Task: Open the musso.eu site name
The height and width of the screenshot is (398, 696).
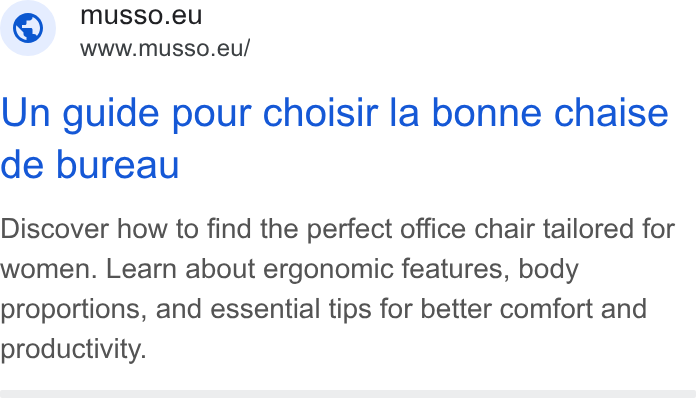Action: (x=141, y=16)
